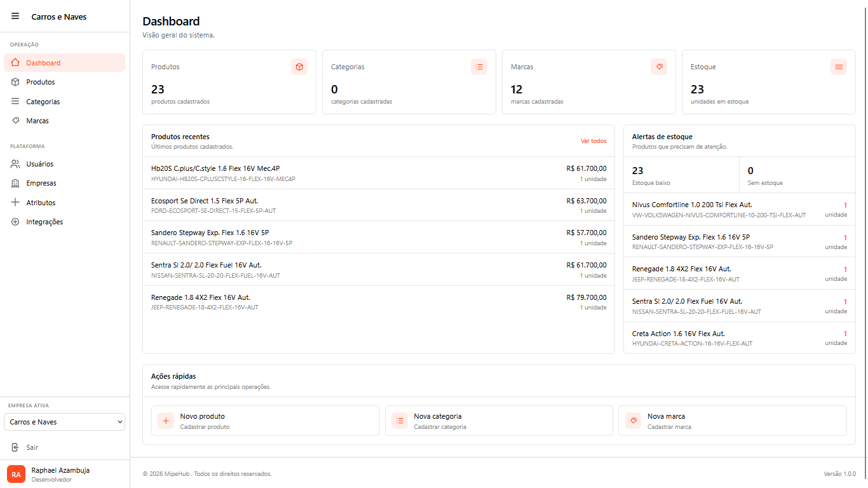Click the list icon beside Nova categoria
The image size is (868, 488).
point(400,421)
